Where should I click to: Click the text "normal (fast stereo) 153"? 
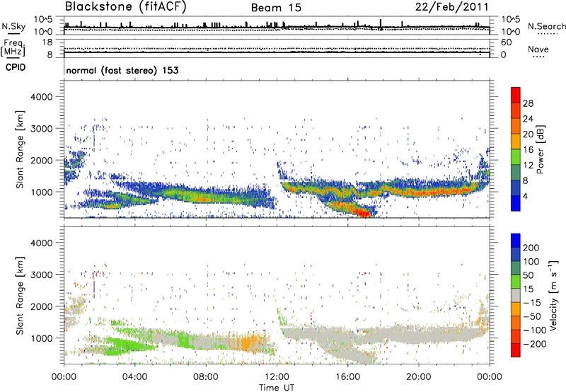pyautogui.click(x=122, y=71)
